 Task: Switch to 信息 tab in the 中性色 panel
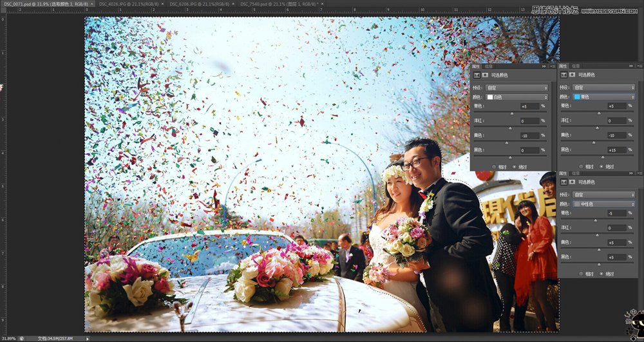point(576,173)
